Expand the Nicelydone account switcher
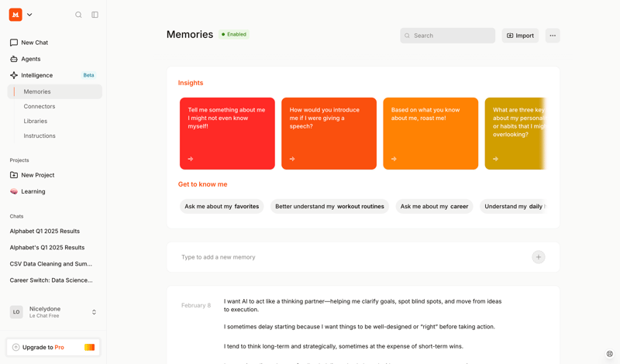Image resolution: width=620 pixels, height=364 pixels. coord(94,312)
